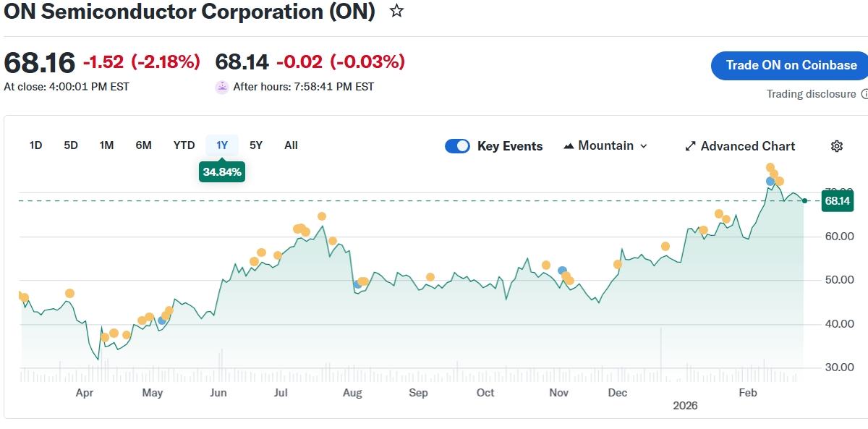Select the 1D range tab
868x429 pixels.
(35, 145)
